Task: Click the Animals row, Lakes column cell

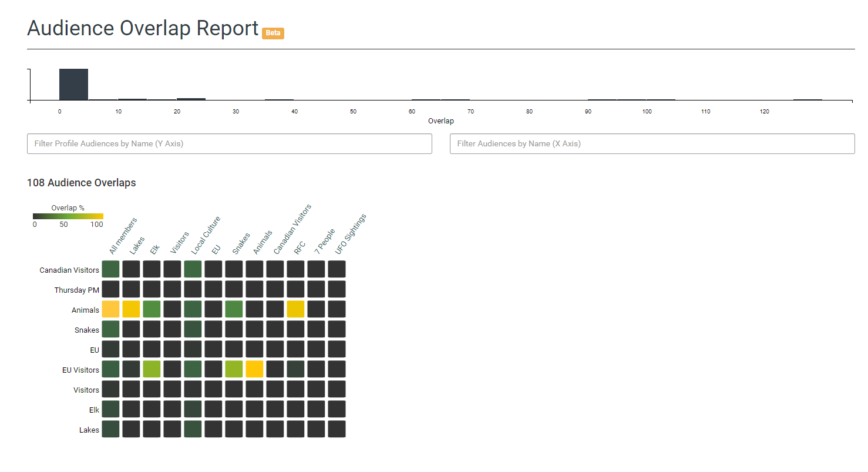Action: (x=131, y=309)
